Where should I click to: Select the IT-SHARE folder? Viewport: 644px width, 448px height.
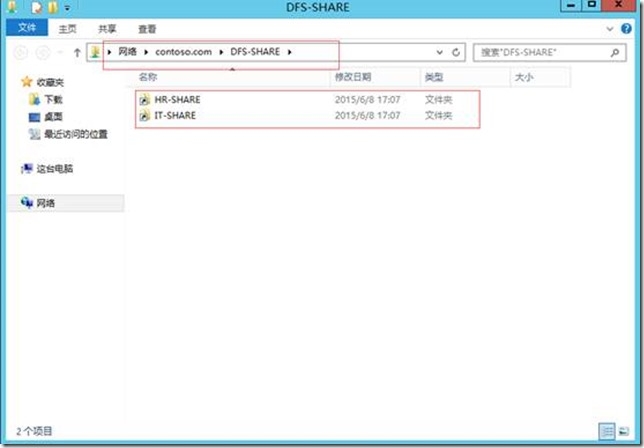(175, 115)
